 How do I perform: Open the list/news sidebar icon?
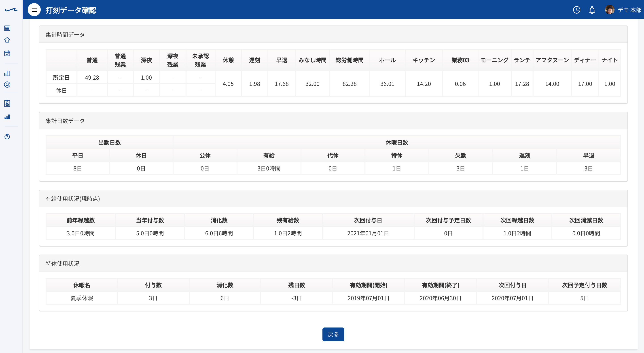tap(7, 28)
